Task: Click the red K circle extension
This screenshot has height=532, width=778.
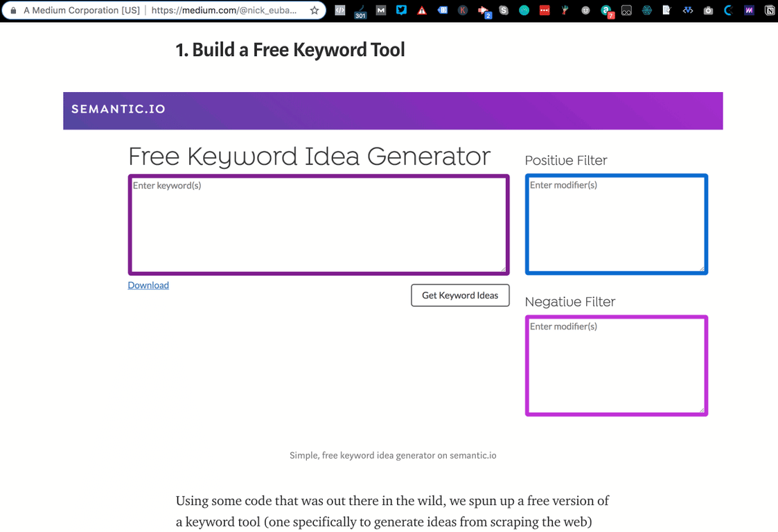Action: (462, 10)
